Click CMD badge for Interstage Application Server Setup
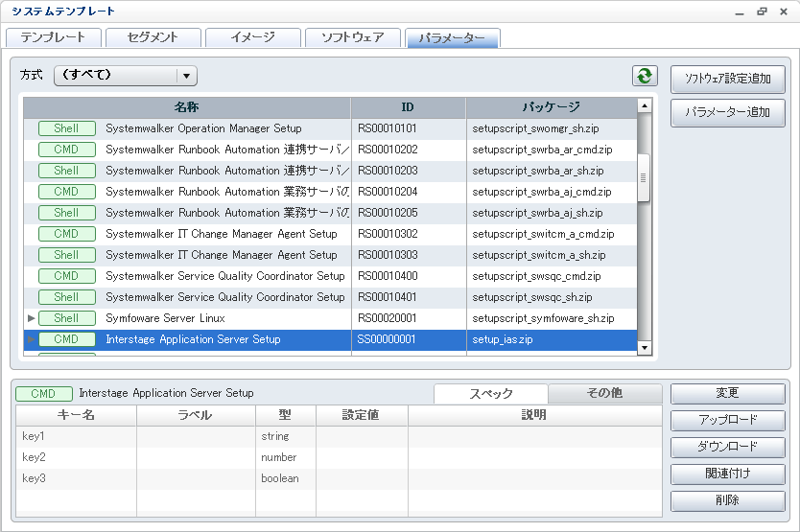 66,339
